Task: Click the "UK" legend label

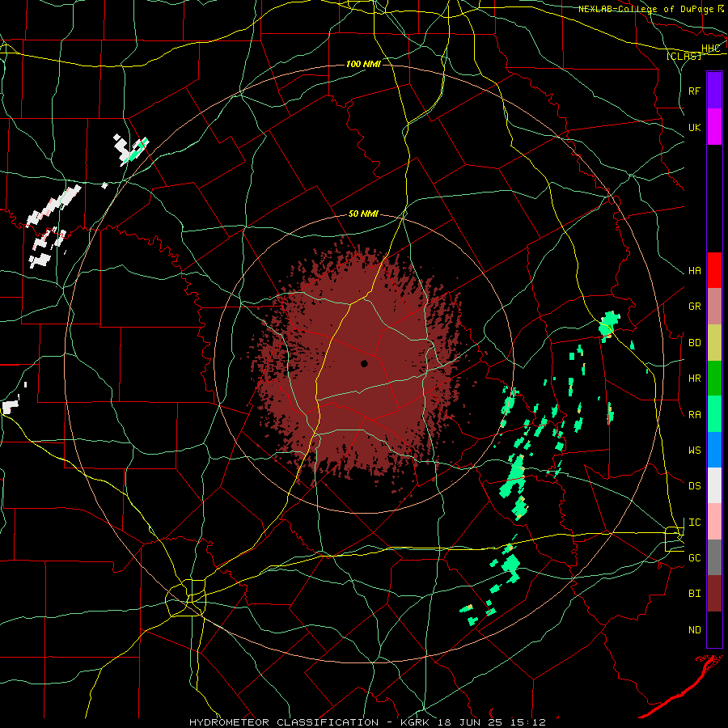Action: click(x=694, y=128)
